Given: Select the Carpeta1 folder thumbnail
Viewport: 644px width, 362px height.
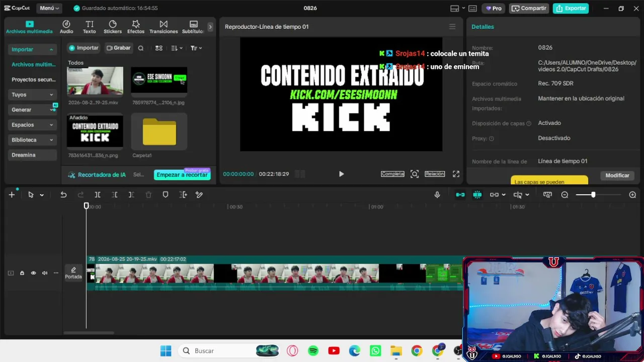Looking at the screenshot, I should [159, 132].
